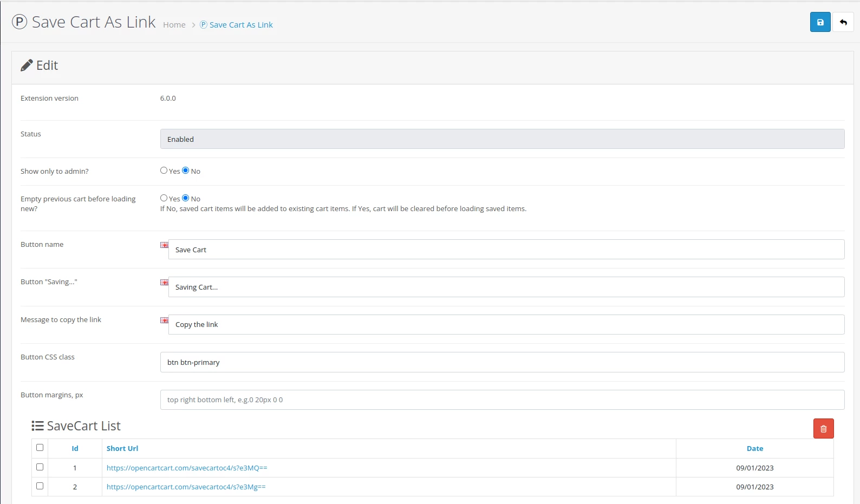This screenshot has height=504, width=860.
Task: Click the circled P logo beside page title
Action: tap(19, 22)
